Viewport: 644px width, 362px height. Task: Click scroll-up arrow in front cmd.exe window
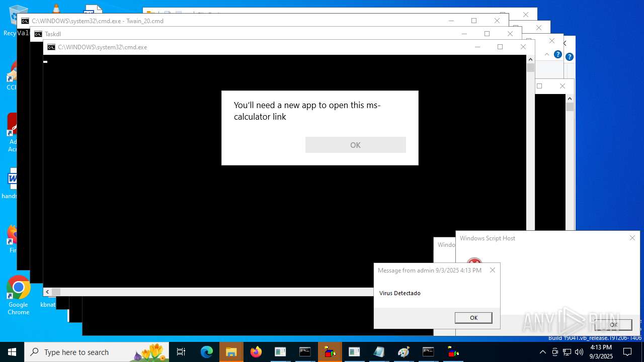point(530,59)
